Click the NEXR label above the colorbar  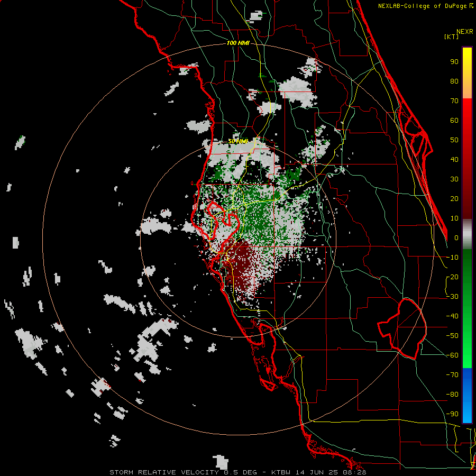465,32
